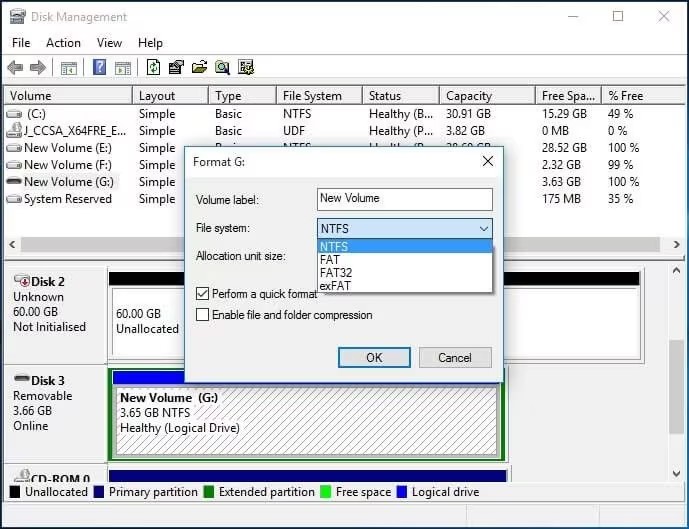
Task: Choose exFAT from the file system list
Action: pyautogui.click(x=335, y=286)
